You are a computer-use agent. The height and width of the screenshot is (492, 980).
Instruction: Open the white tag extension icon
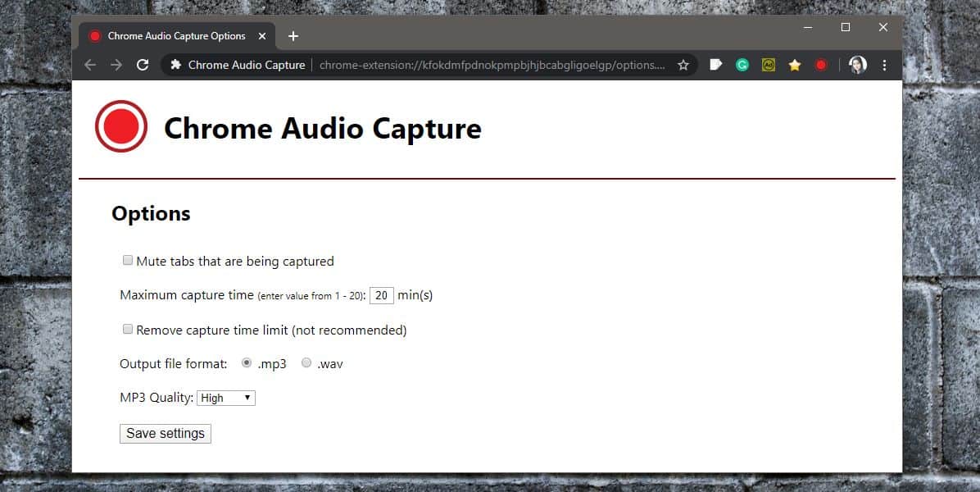click(715, 65)
